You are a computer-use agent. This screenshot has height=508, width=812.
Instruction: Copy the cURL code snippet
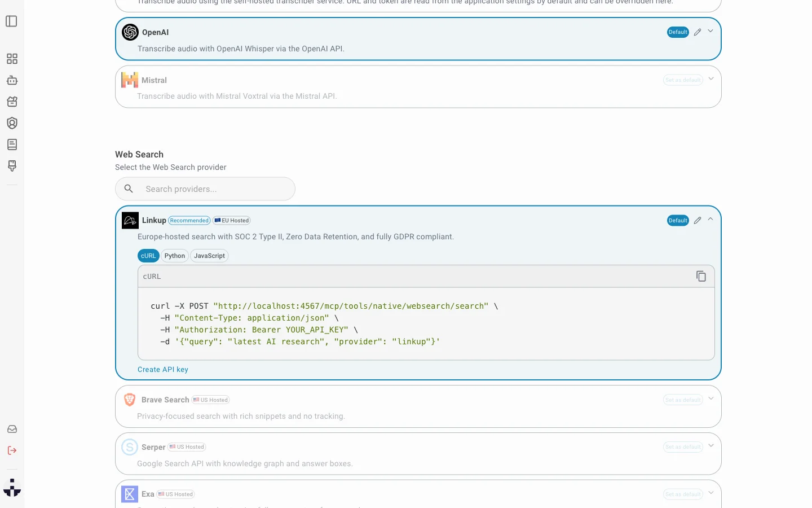(701, 276)
